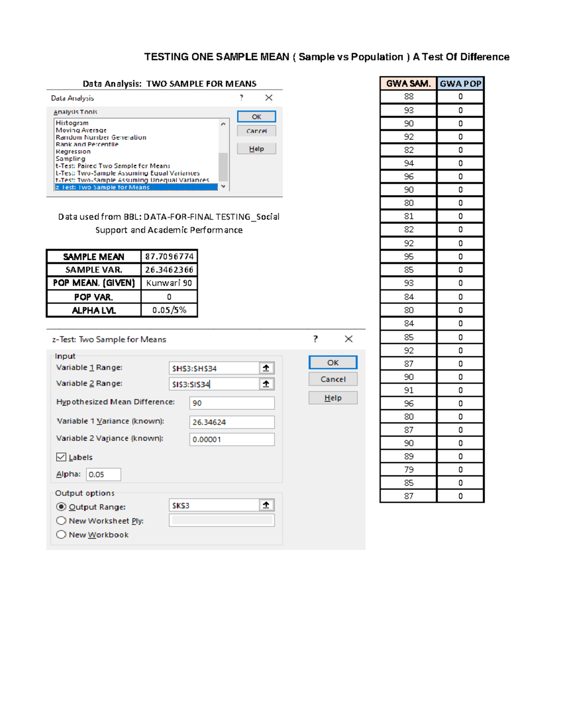Screen dimensions: 563x728
Task: Choose the New Workbook radio option
Action: 61,534
